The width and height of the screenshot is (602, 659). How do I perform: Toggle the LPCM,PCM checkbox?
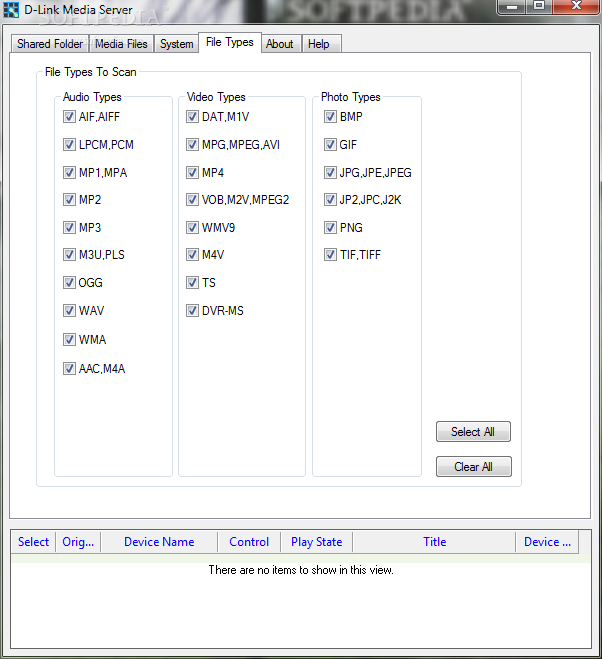tap(69, 145)
